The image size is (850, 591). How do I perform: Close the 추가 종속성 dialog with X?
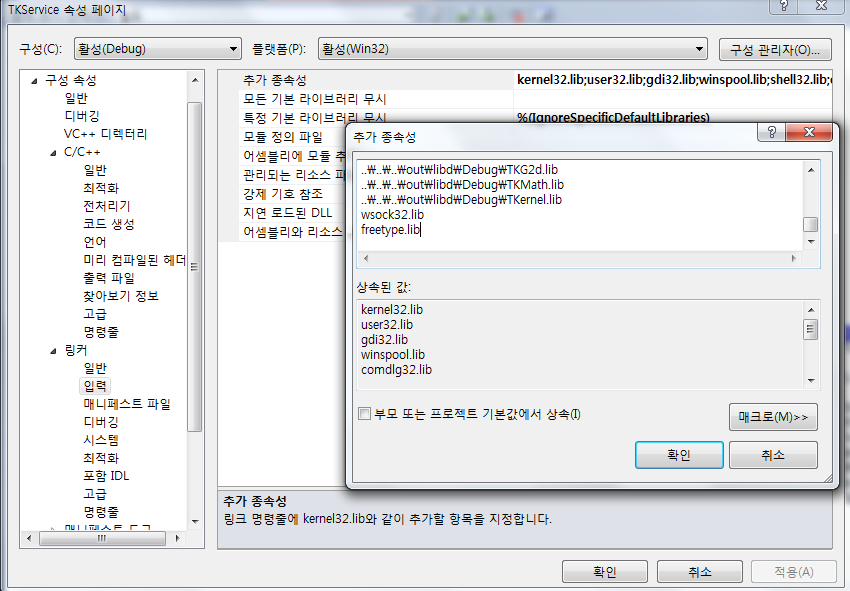tap(809, 132)
